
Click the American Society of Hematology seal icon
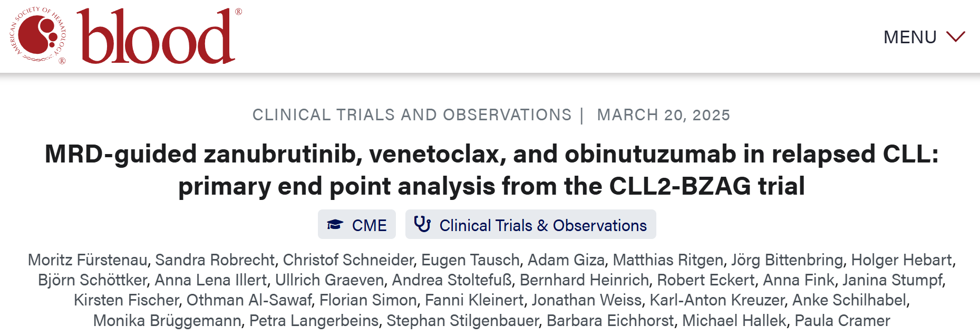[x=38, y=36]
